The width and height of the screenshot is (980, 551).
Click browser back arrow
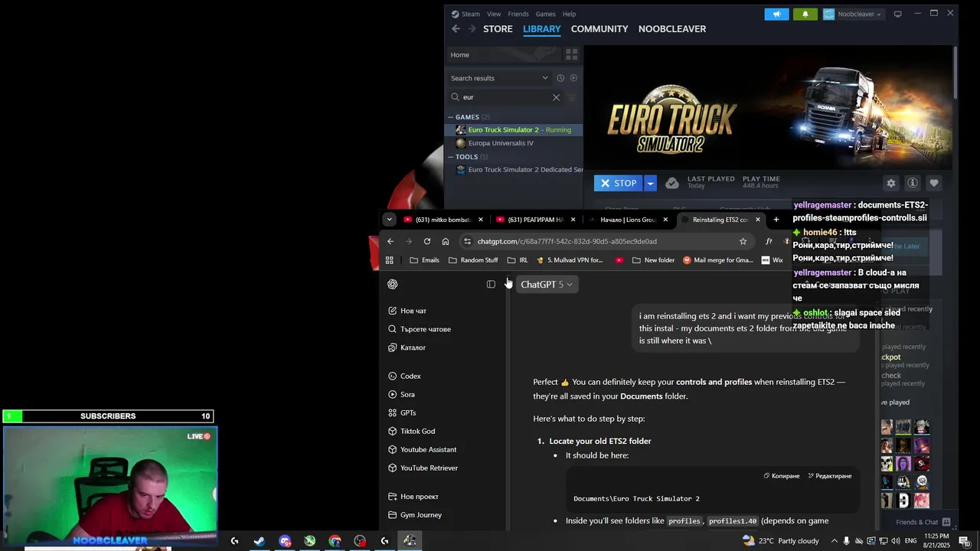tap(390, 241)
